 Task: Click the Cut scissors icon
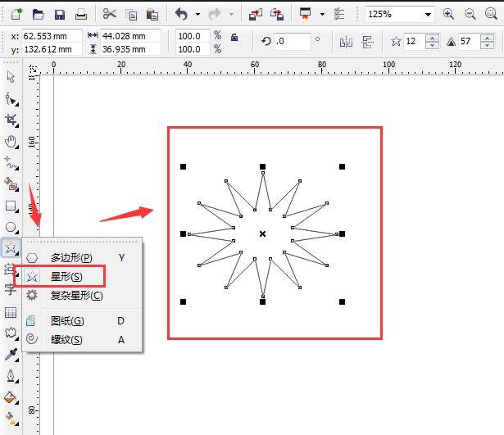pyautogui.click(x=110, y=14)
